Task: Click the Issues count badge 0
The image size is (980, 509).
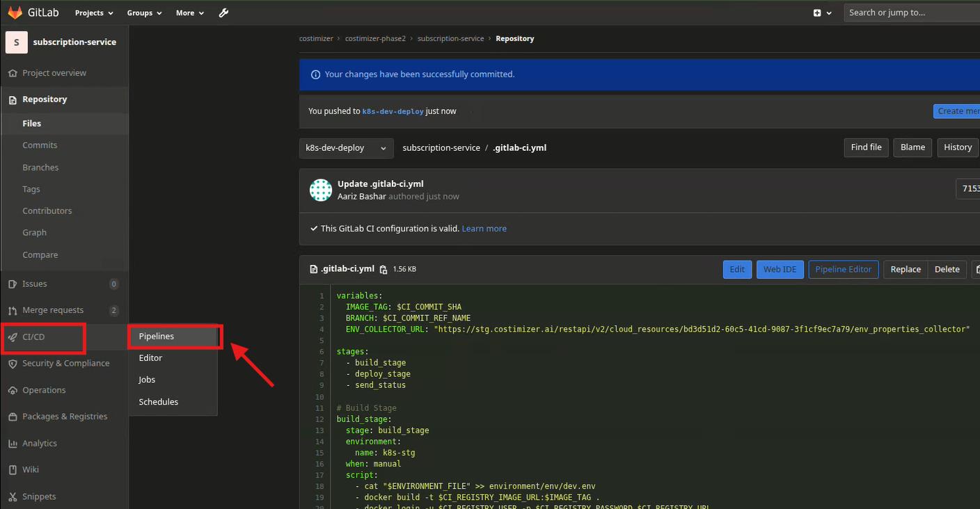Action: (x=114, y=284)
